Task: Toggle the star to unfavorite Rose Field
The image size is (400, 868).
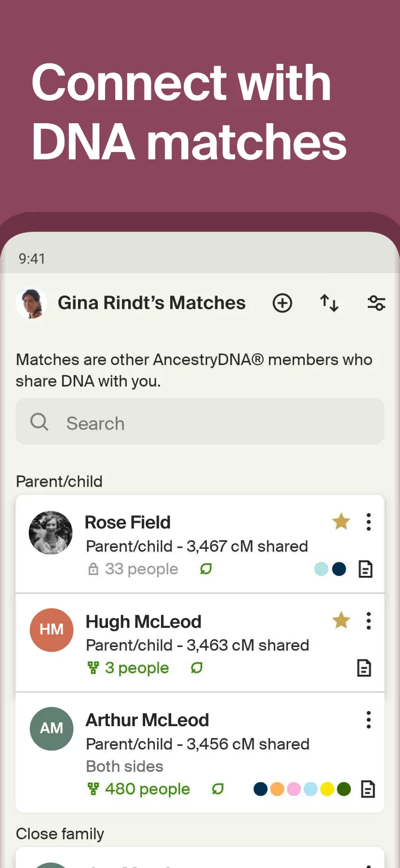Action: 341,522
